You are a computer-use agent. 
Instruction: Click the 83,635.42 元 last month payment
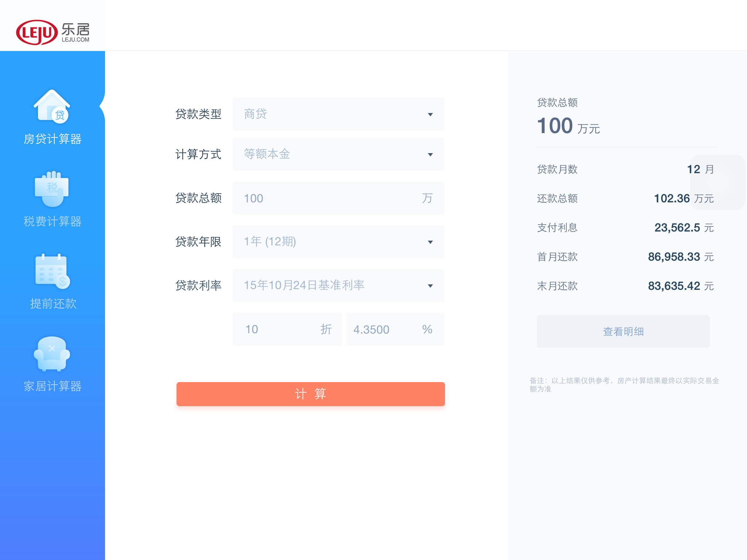tap(681, 286)
